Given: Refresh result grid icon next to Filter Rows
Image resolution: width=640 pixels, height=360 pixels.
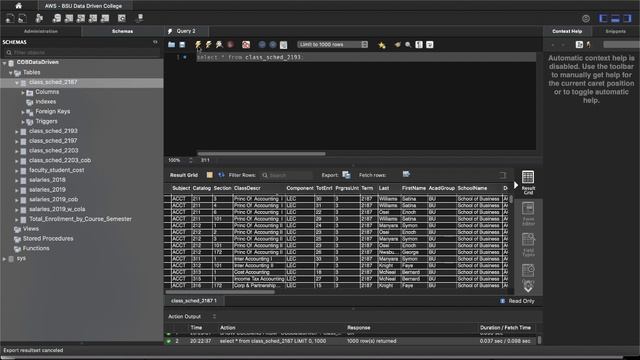Looking at the screenshot, I should coord(221,175).
